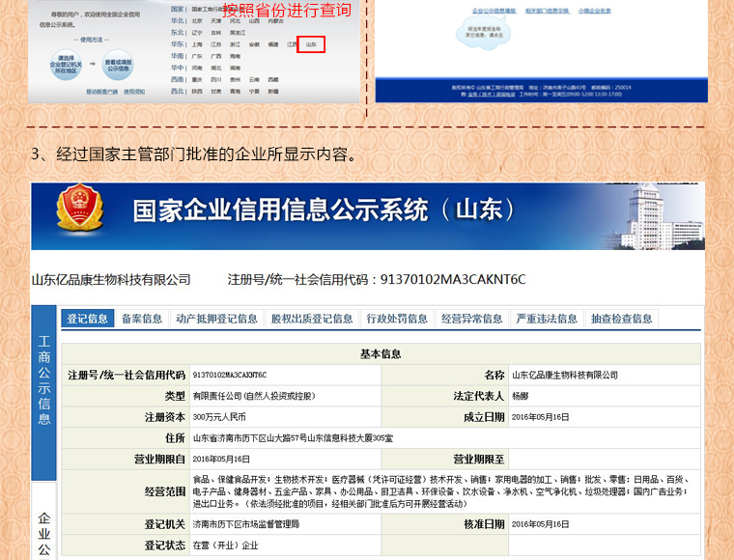Select the 股权出质登记信息 tab
This screenshot has height=560, width=734.
click(312, 319)
